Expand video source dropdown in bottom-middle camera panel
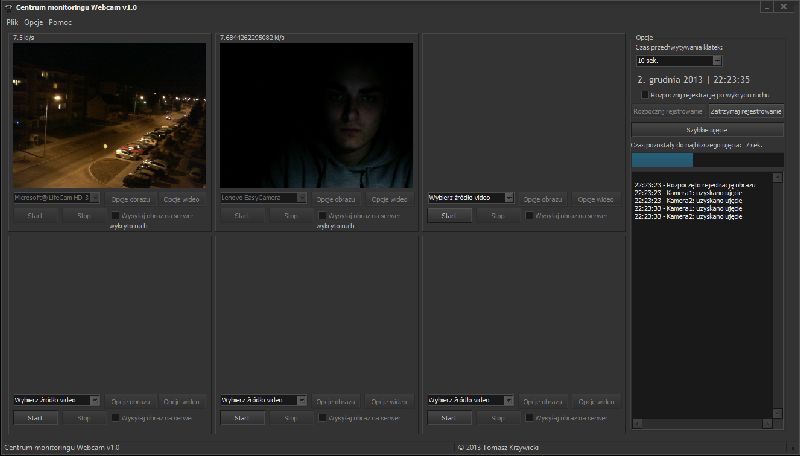 [x=302, y=400]
